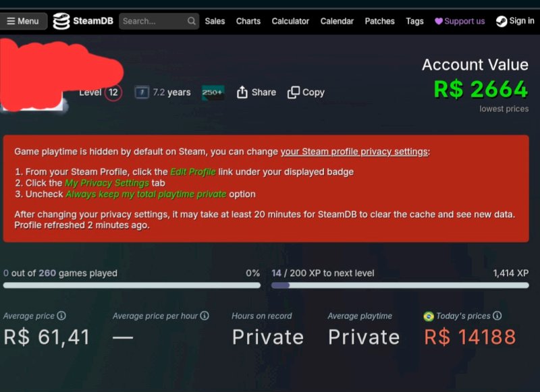Open the Calculator nav link
This screenshot has width=540, height=392.
pyautogui.click(x=290, y=21)
